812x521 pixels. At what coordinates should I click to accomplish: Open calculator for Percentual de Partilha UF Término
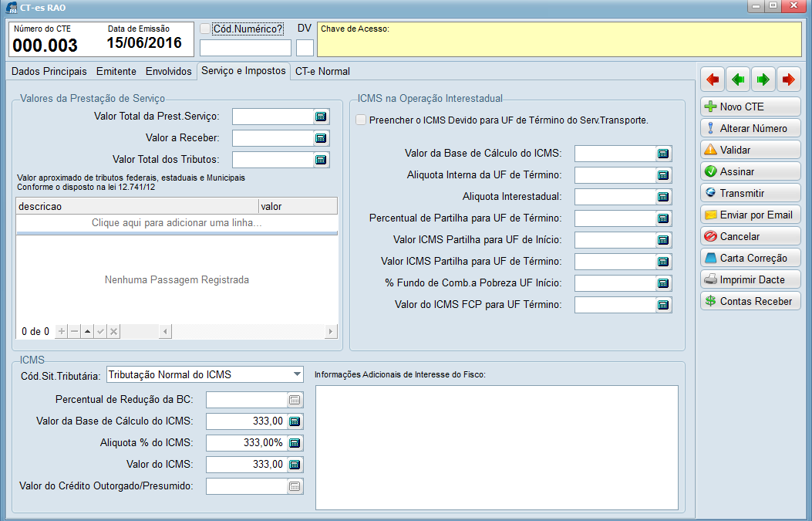[x=663, y=218]
